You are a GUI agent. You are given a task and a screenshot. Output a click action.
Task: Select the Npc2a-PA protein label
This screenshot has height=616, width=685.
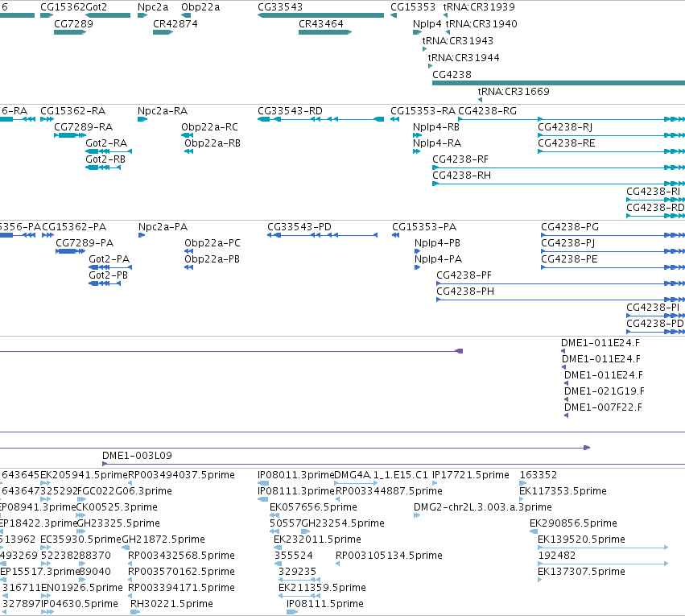point(163,227)
